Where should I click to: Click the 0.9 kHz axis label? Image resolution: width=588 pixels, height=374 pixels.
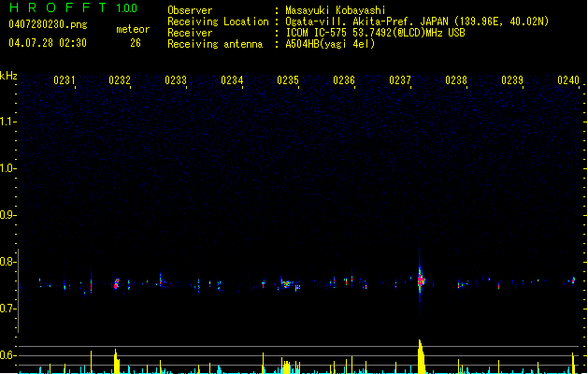tap(7, 215)
